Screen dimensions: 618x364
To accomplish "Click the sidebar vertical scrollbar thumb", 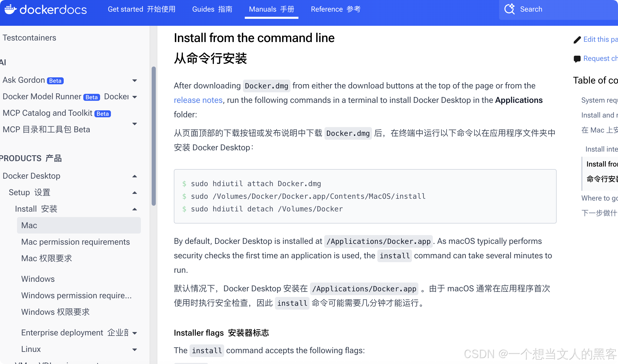I will coord(154,136).
